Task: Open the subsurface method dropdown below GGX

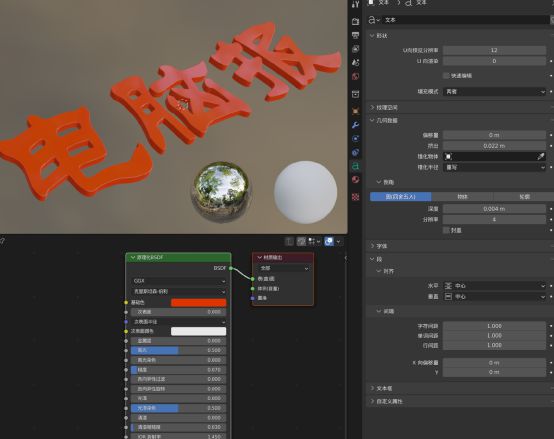Action: click(179, 292)
